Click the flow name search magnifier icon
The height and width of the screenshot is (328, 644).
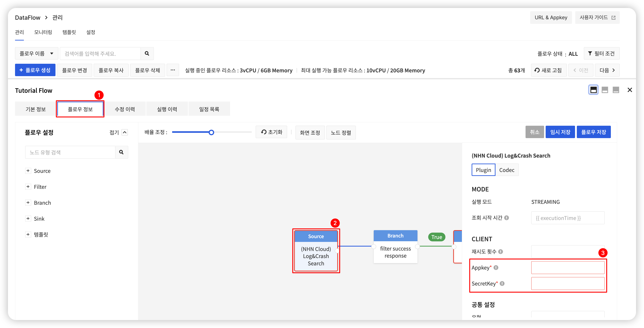pos(147,53)
